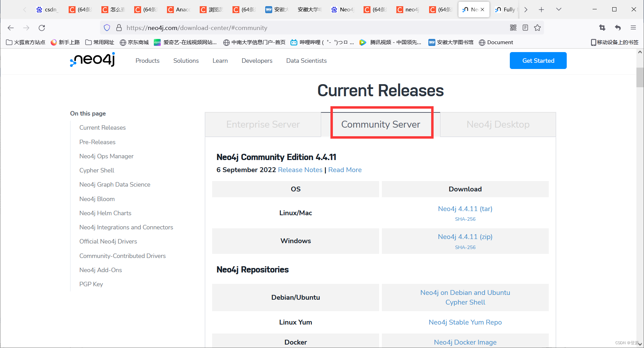Toggle reader view icon in address bar
The height and width of the screenshot is (348, 644).
(x=525, y=28)
